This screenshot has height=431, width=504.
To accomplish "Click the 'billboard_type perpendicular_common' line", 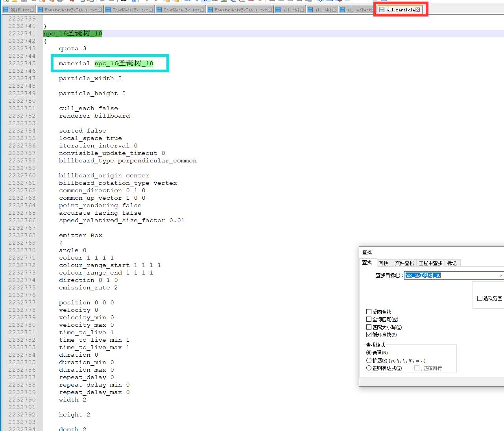I will point(128,160).
